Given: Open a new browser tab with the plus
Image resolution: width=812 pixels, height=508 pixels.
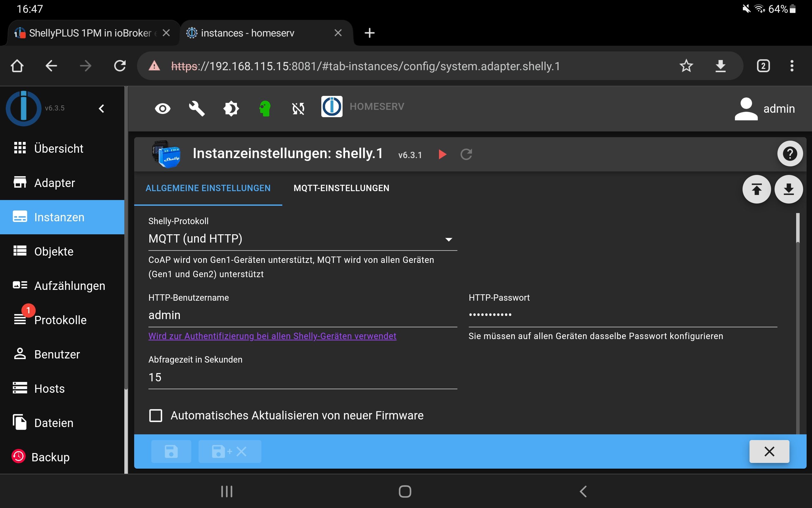Looking at the screenshot, I should 370,33.
